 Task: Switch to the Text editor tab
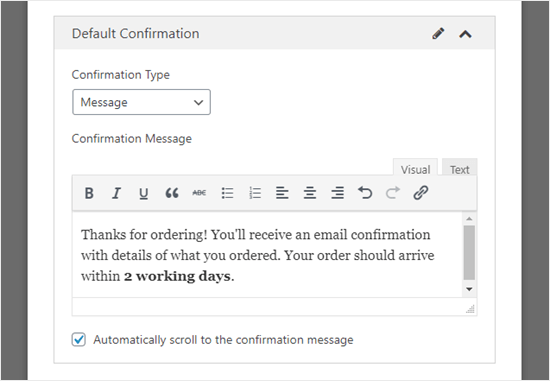[x=460, y=168]
